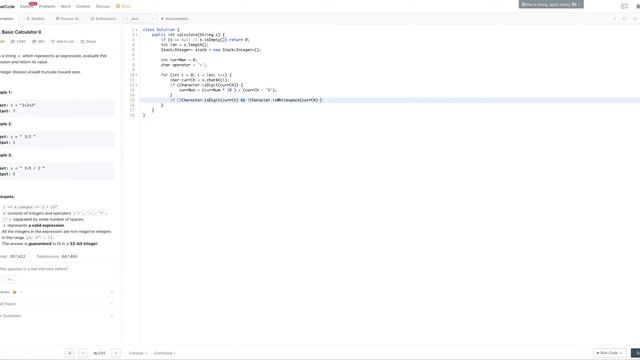Screen dimensions: 640x360
Task: Toggle the Autocomplete option
Action: (x=174, y=19)
